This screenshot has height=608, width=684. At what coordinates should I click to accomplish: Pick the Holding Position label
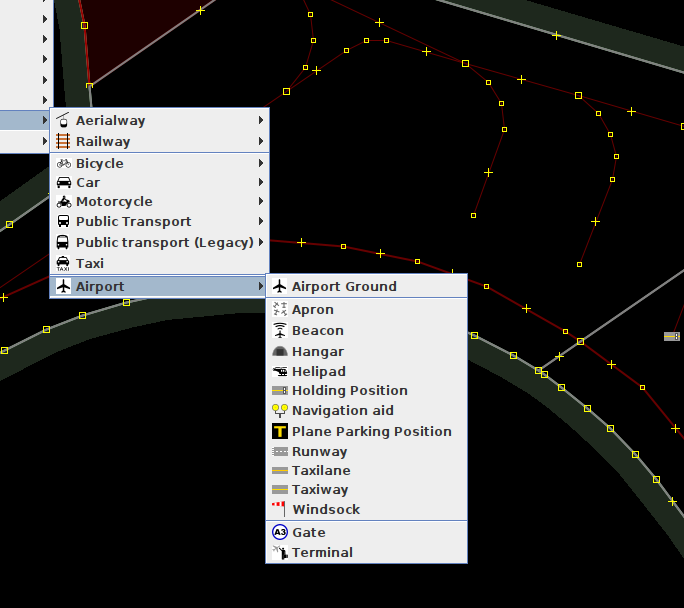[350, 390]
